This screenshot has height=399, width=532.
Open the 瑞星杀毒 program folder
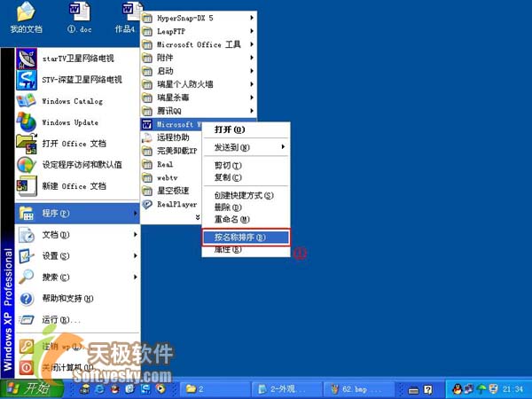199,98
